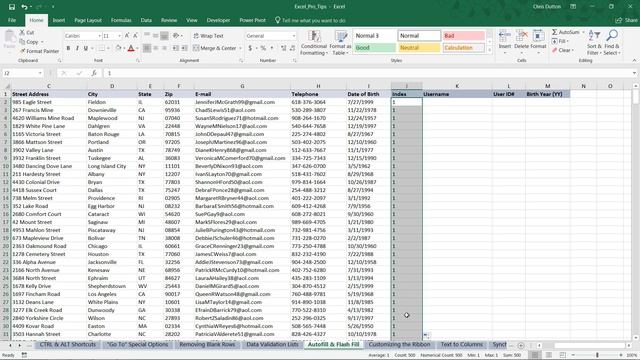Select the Format Painter tool
This screenshot has height=360, width=640.
[x=40, y=51]
